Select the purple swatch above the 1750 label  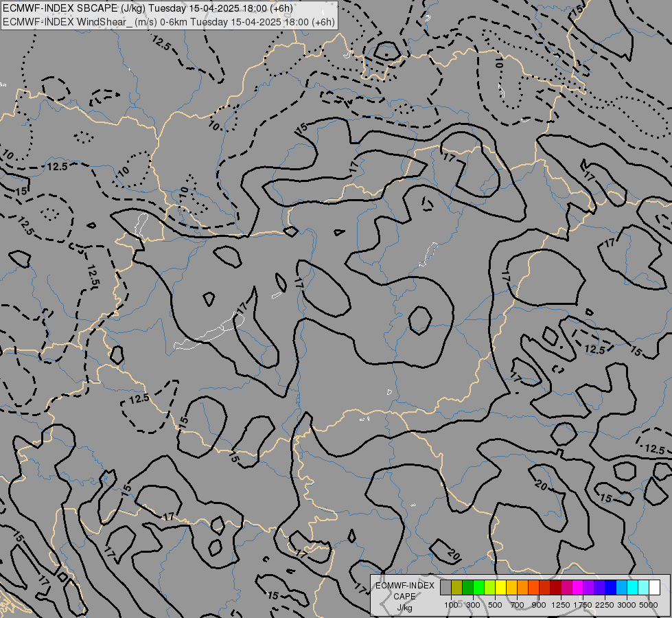click(589, 588)
